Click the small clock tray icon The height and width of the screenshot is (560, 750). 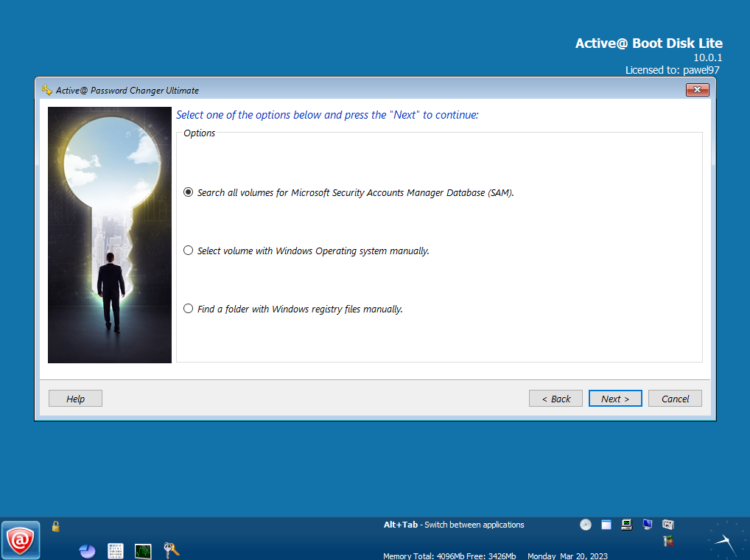586,525
